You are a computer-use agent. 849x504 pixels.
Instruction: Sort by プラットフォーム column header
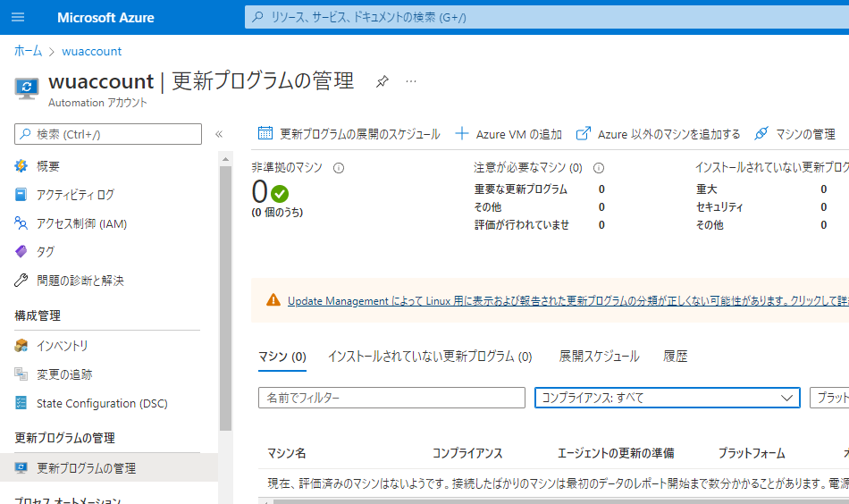tap(752, 454)
